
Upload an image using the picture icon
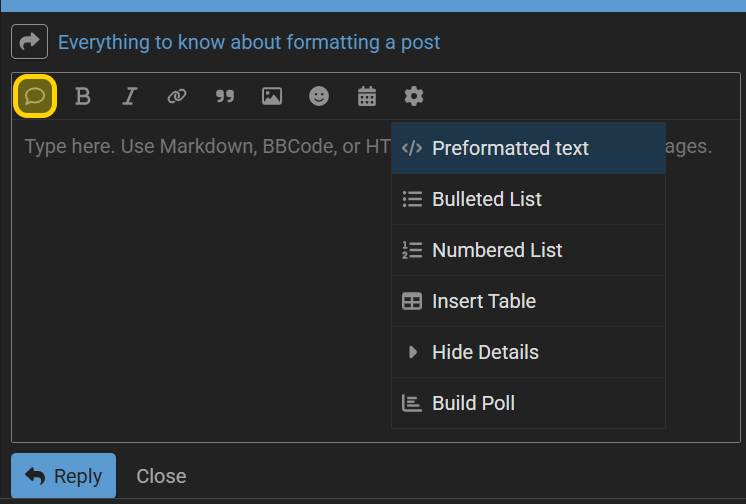click(272, 96)
